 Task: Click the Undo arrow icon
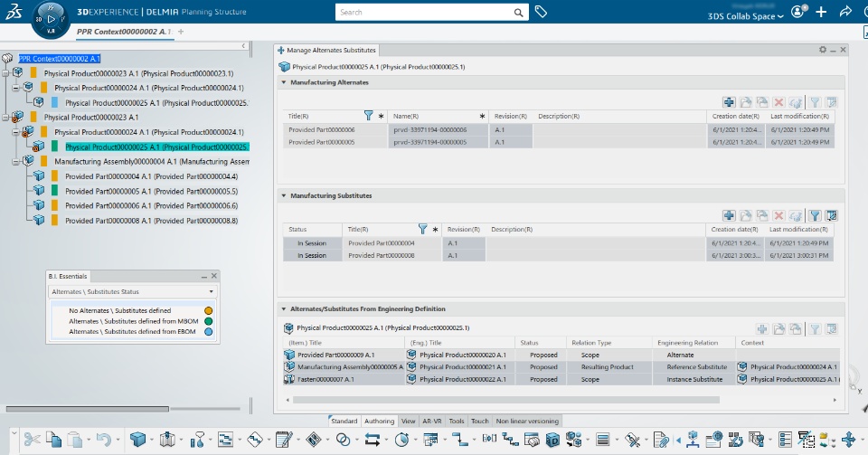coord(103,440)
